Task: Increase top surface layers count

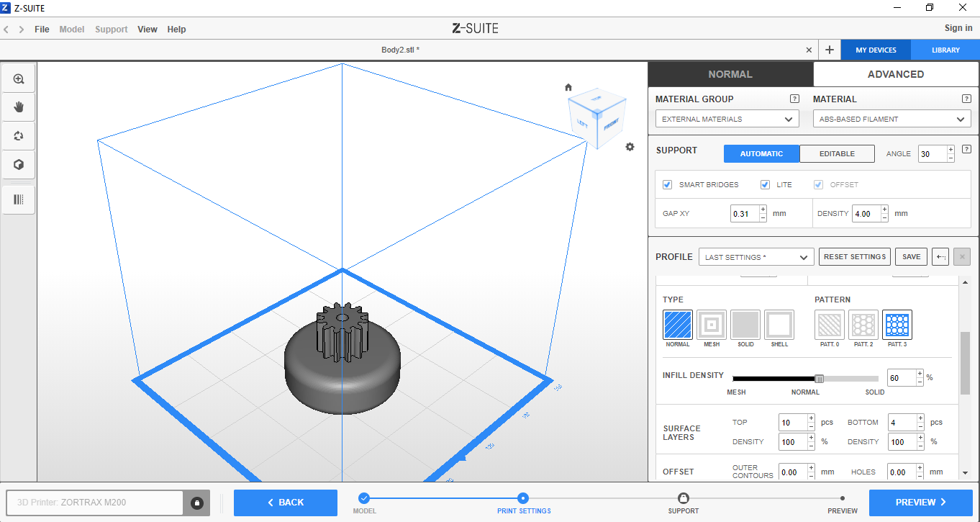Action: pyautogui.click(x=811, y=418)
